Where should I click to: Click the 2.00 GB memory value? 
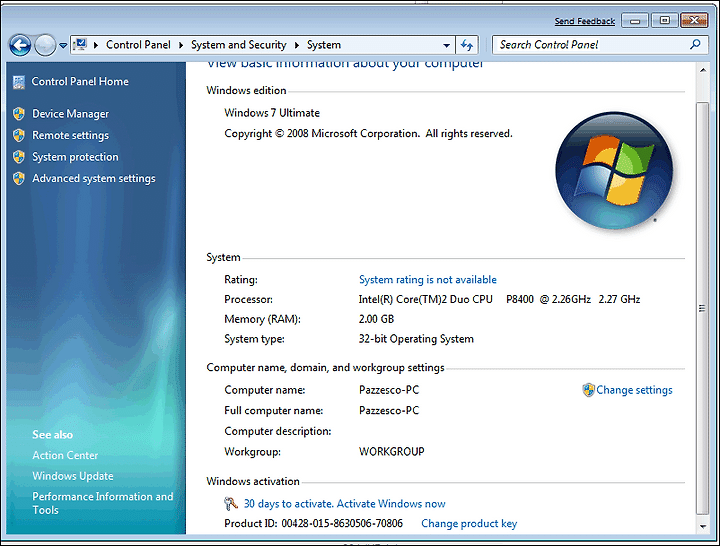click(x=376, y=319)
